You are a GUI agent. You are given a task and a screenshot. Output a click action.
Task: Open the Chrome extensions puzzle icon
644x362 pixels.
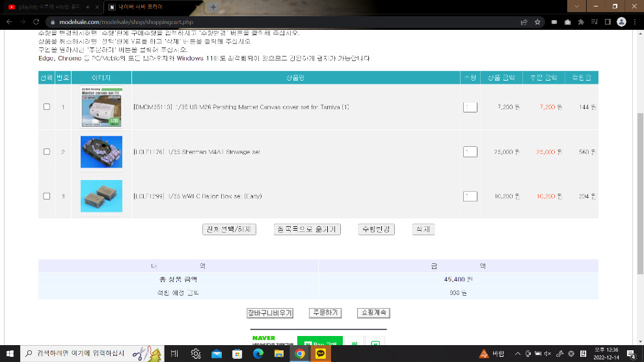(581, 21)
